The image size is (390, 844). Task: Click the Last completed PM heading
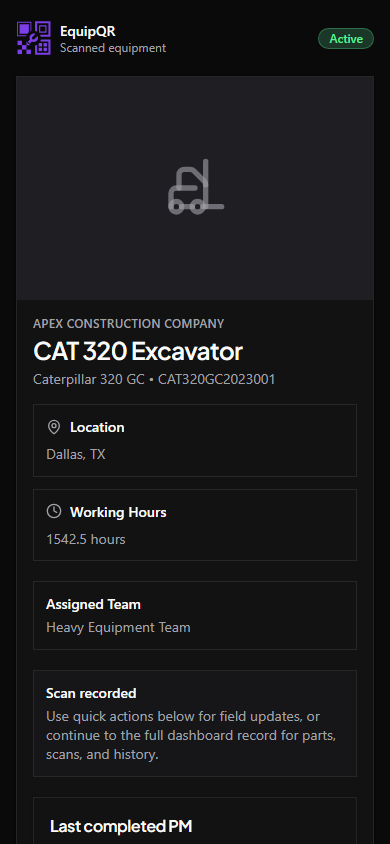point(121,826)
